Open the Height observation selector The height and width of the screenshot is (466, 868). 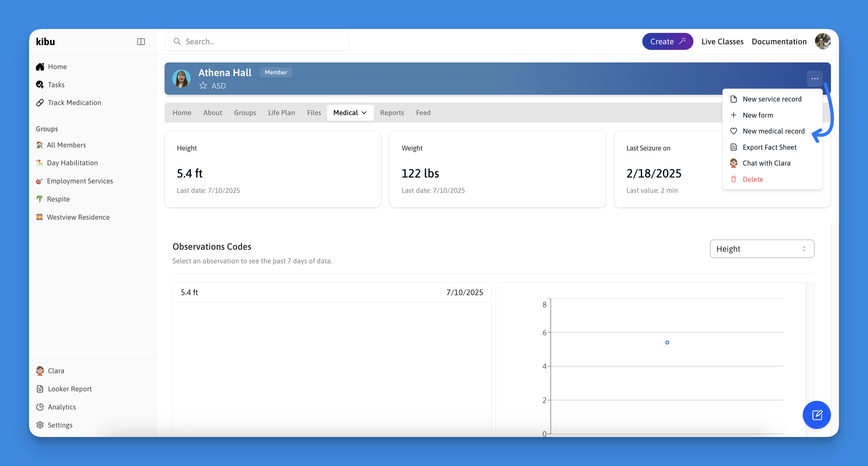(x=761, y=249)
